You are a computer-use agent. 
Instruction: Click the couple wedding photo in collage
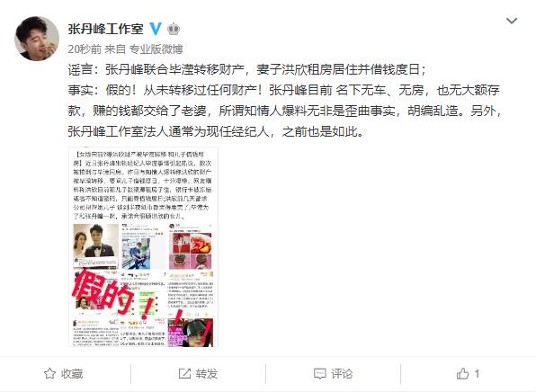pos(95,245)
